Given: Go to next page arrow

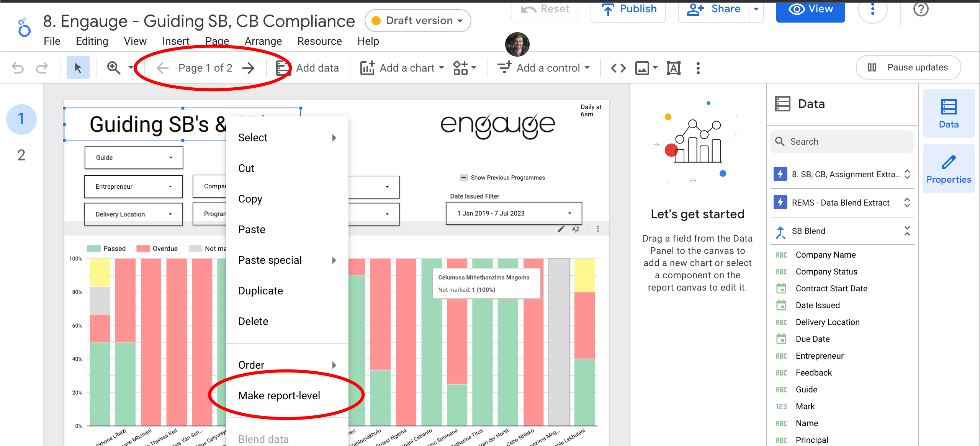Looking at the screenshot, I should (x=249, y=68).
